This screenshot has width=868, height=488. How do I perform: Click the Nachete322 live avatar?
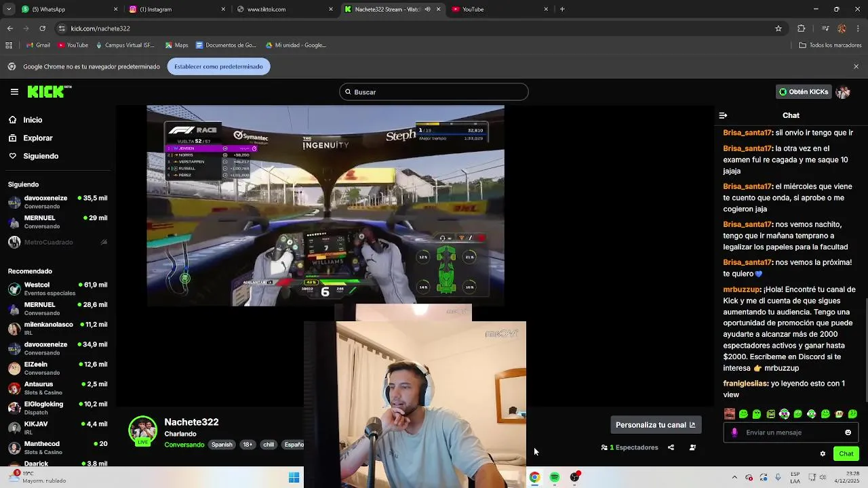pos(142,431)
